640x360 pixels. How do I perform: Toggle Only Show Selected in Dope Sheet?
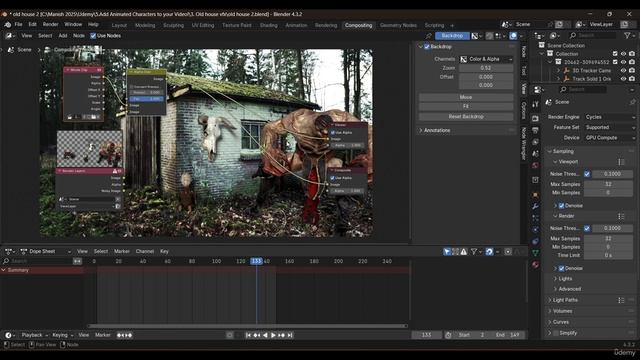click(x=447, y=252)
